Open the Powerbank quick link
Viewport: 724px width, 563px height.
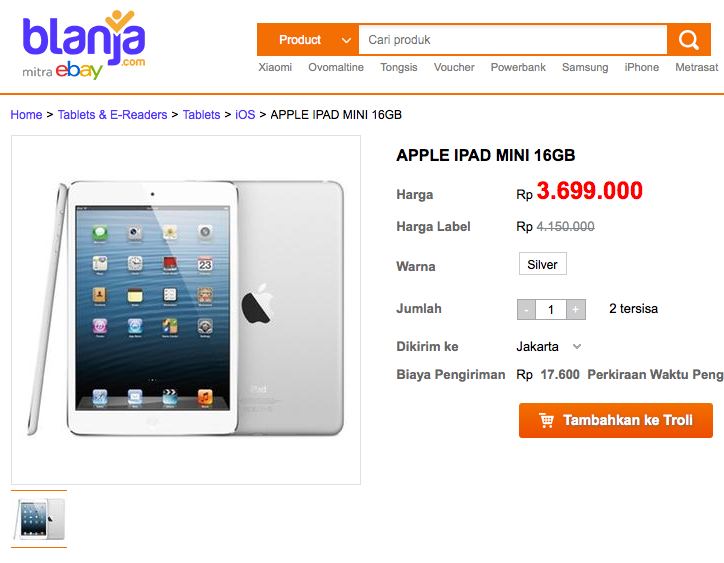[518, 67]
